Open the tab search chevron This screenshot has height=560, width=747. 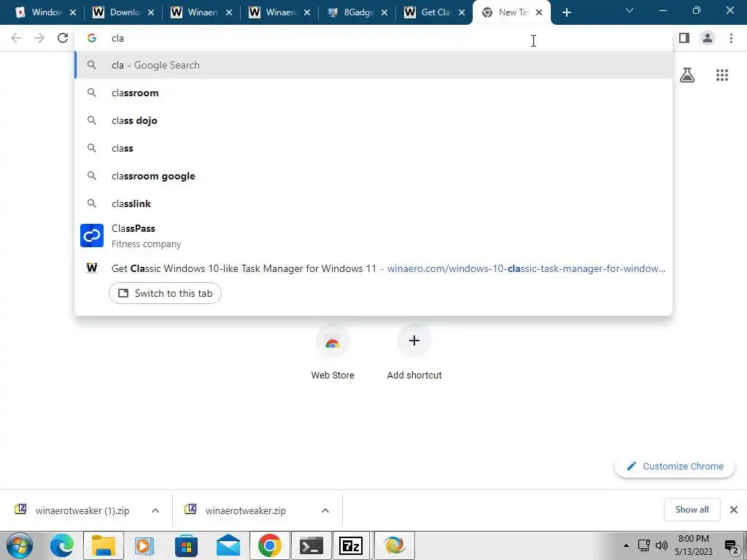click(x=630, y=10)
